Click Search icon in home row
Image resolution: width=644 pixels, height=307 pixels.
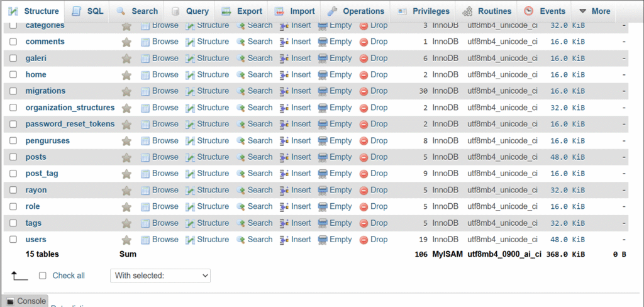coord(241,75)
